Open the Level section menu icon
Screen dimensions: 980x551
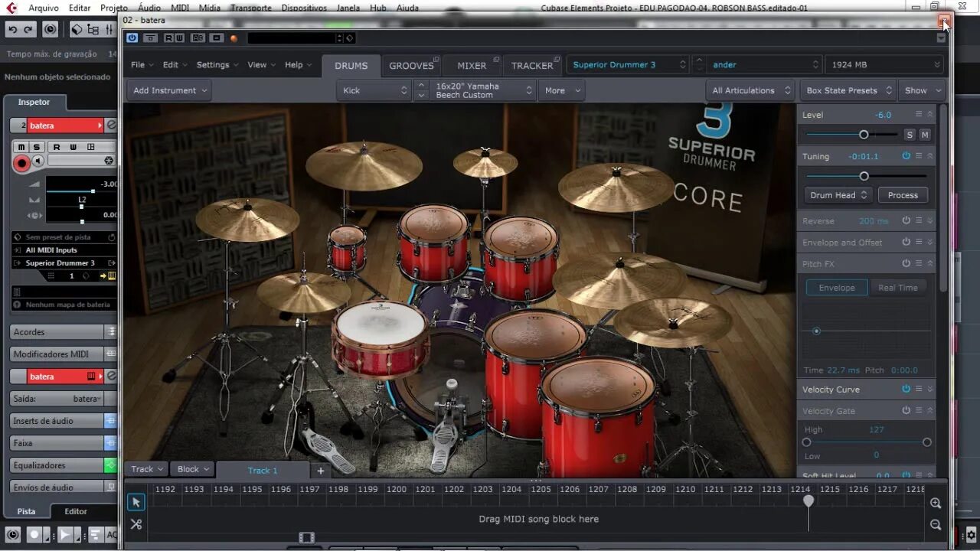pyautogui.click(x=919, y=114)
